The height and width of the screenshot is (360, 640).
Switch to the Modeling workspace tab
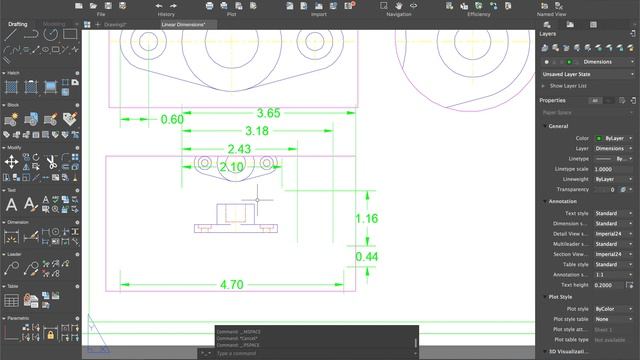(54, 24)
